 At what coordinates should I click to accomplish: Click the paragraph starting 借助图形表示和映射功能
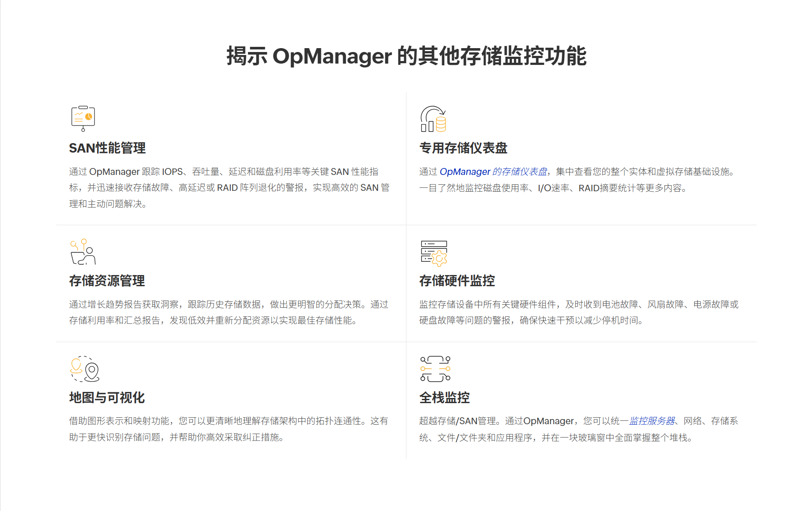229,429
